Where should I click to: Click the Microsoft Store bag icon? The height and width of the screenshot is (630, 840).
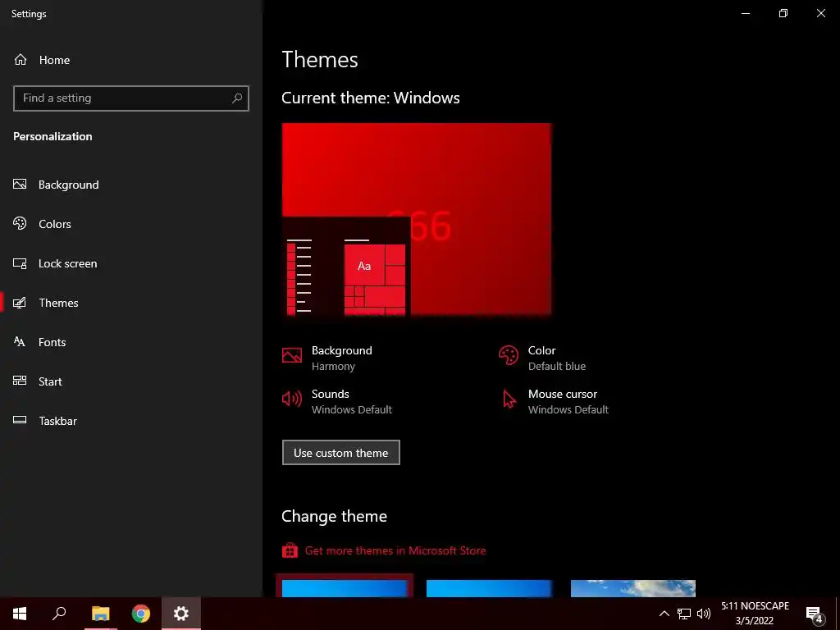point(290,550)
